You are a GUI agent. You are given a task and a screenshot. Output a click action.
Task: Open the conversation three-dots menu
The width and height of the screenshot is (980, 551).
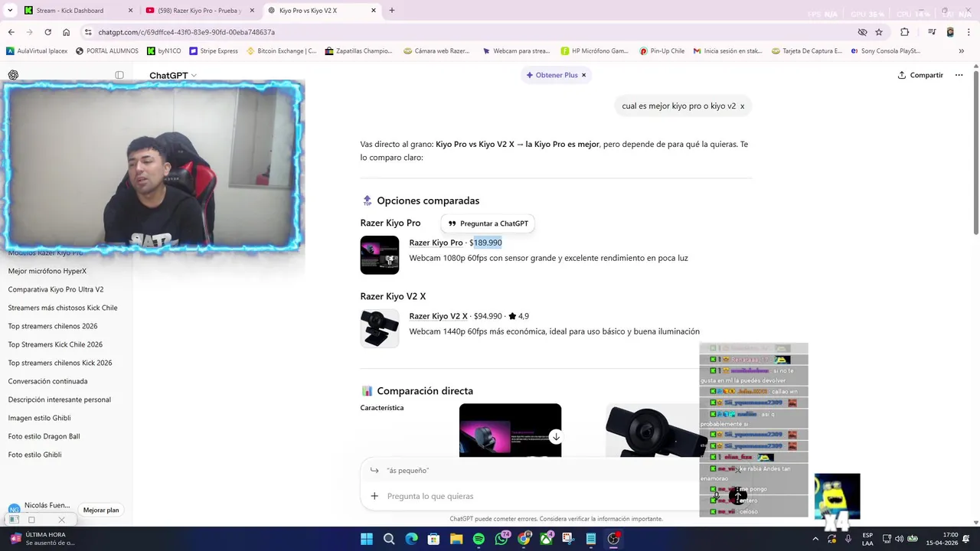(x=959, y=75)
